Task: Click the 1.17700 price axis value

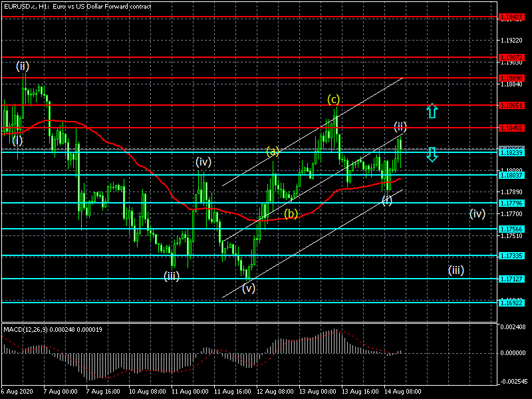Action: 511,213
